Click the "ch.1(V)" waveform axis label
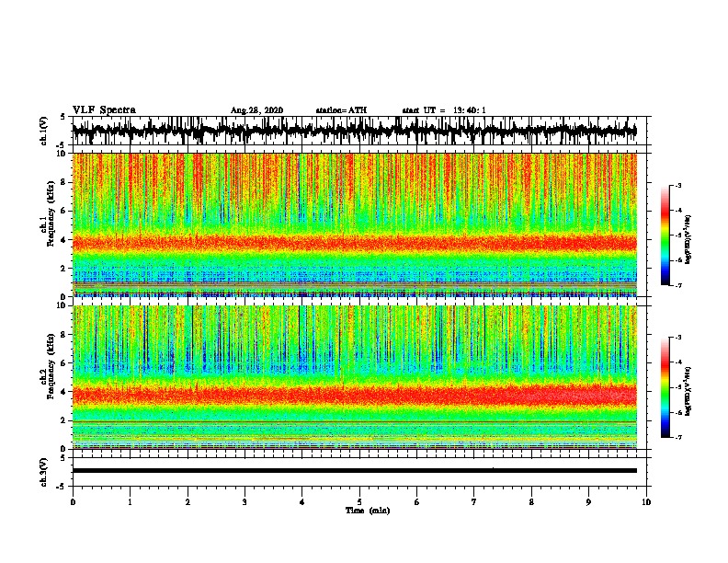The height and width of the screenshot is (563, 728). coord(44,131)
